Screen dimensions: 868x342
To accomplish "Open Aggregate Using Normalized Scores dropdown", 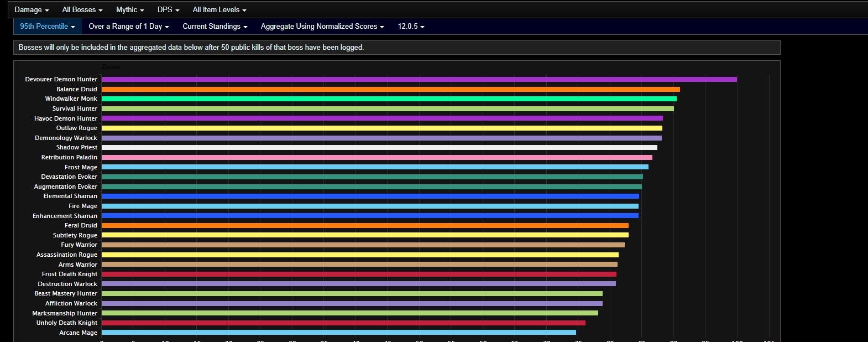I will coord(322,26).
